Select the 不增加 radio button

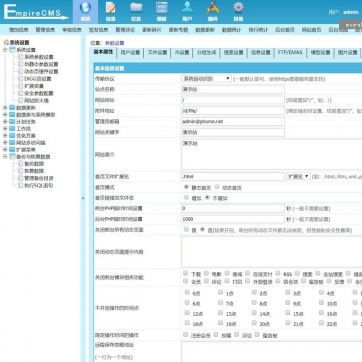[207, 197]
